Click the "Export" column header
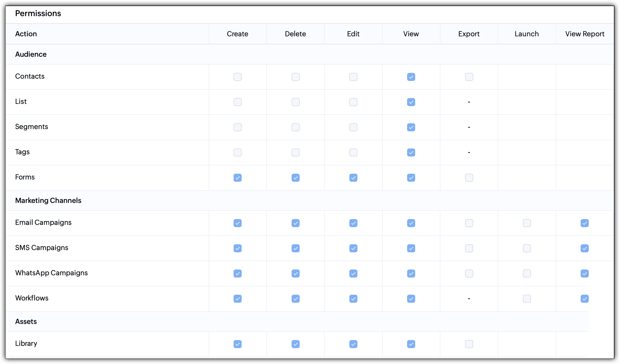 point(469,34)
